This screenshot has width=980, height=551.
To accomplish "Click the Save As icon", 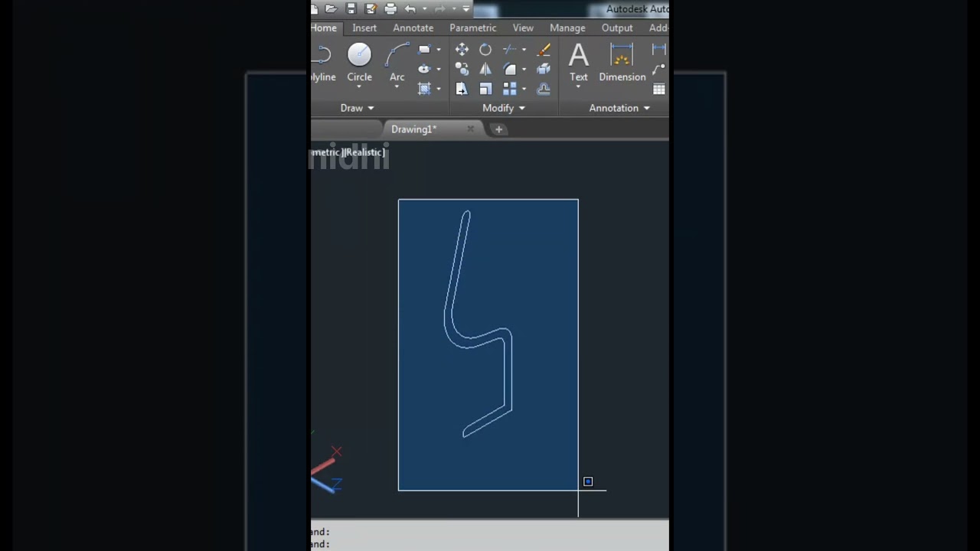I will (371, 9).
